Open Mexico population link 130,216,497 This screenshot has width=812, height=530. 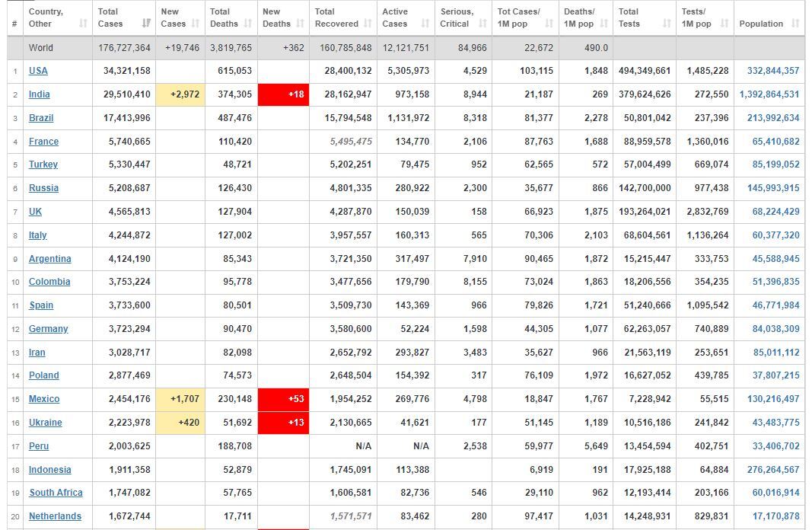tap(773, 399)
